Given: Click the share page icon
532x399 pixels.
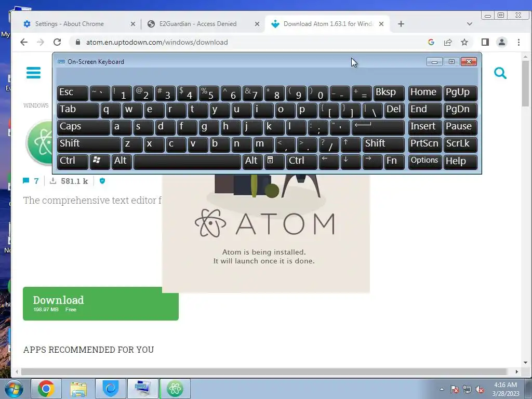Looking at the screenshot, I should [448, 42].
